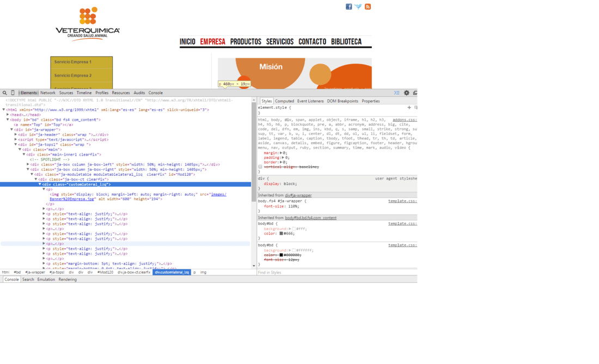Image resolution: width=599 pixels, height=364 pixels.
Task: Select the div.ja-box-ct.clearfix breadcrumb
Action: click(134, 273)
